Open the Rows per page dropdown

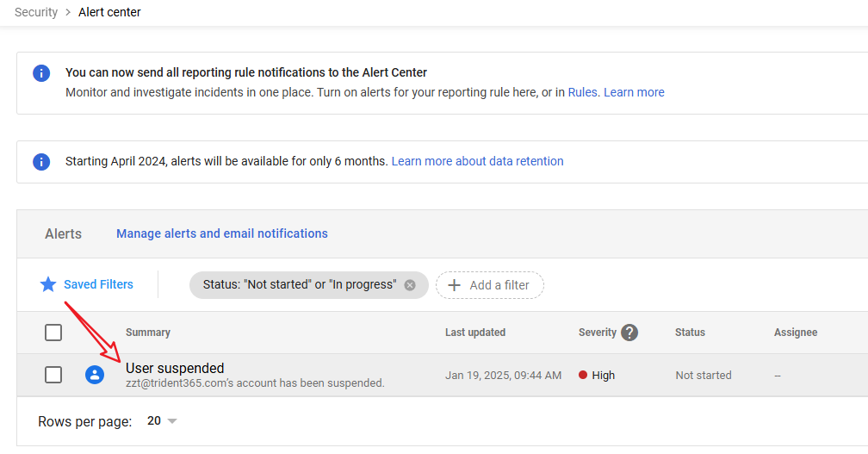161,421
